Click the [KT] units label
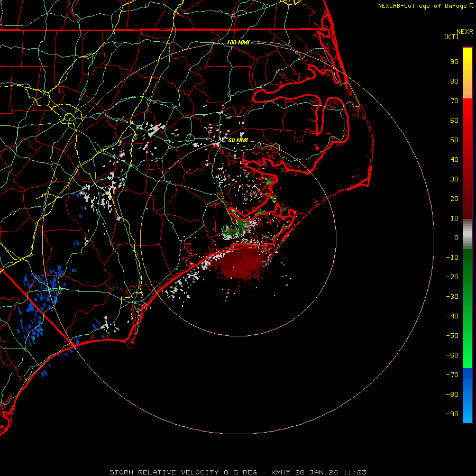The image size is (476, 476). click(451, 36)
